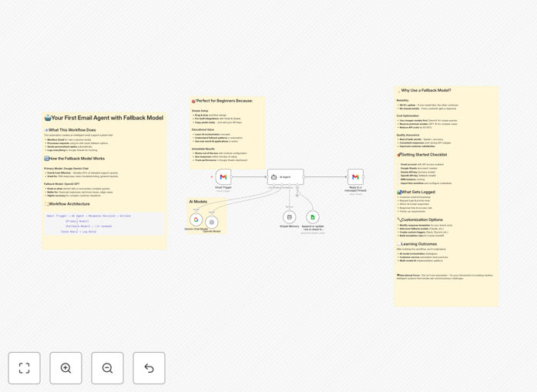Viewport: 537px width, 392px height.
Task: Select the Reply to a message Gmail node
Action: [x=355, y=177]
